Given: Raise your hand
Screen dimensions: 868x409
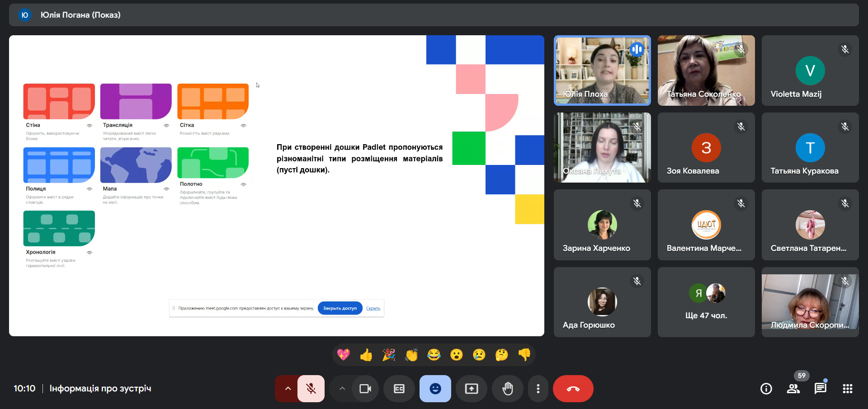Looking at the screenshot, I should 508,389.
